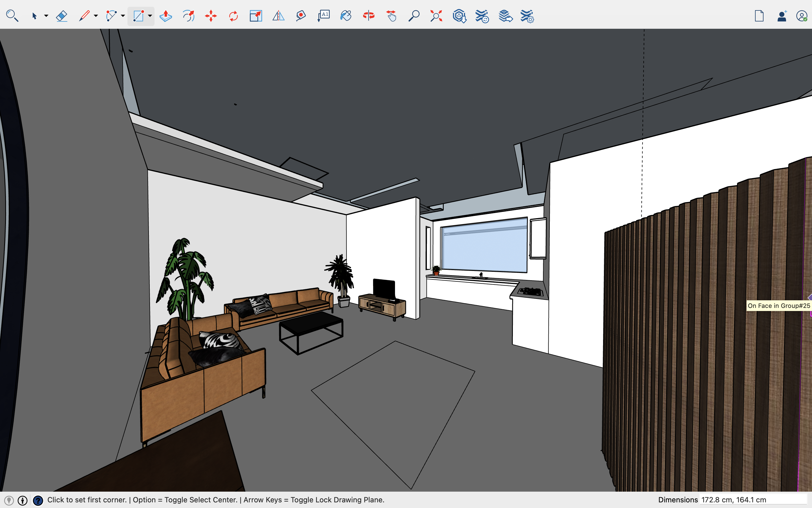Select the Text label tool

[323, 16]
